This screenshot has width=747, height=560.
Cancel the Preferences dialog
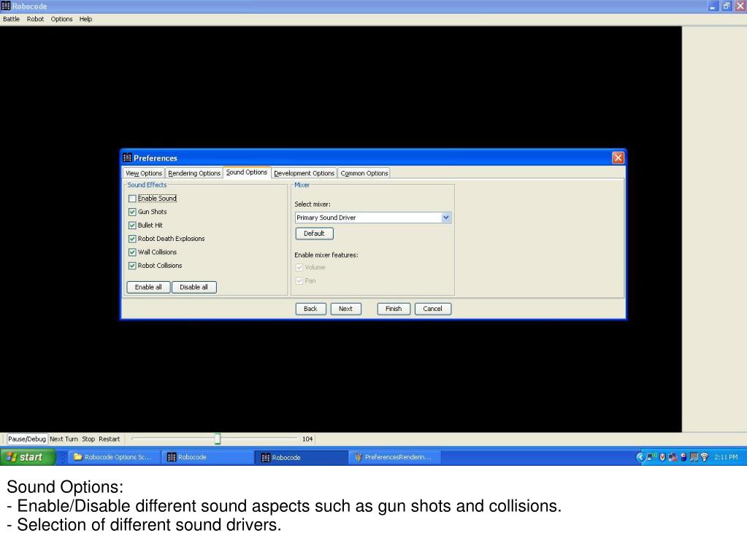click(432, 309)
